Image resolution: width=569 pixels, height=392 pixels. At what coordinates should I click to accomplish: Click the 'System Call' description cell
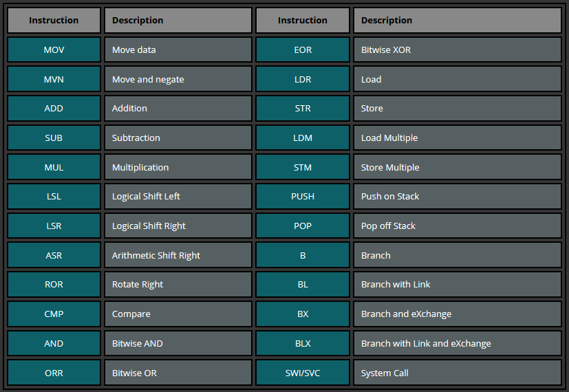pos(385,373)
